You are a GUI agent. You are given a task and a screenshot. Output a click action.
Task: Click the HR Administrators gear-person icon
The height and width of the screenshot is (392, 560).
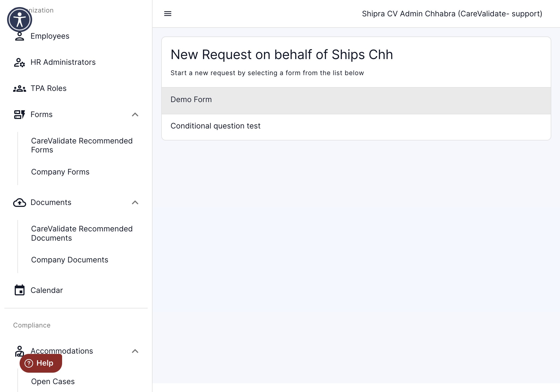(19, 62)
